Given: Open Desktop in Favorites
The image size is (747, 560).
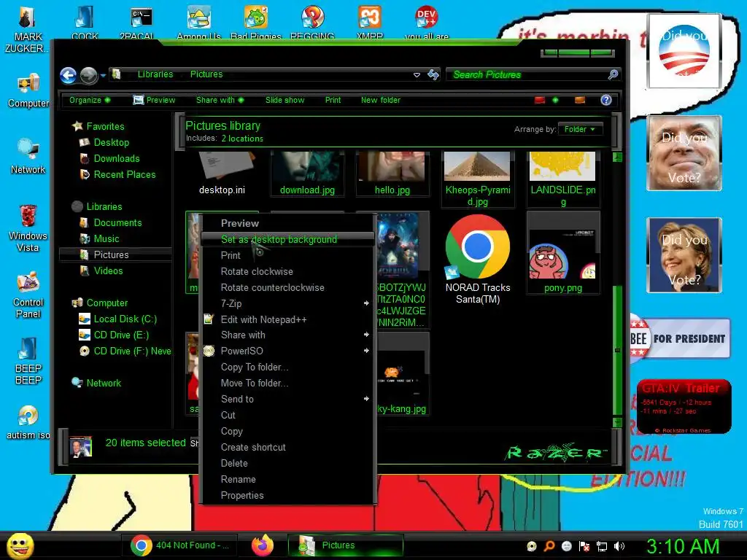Looking at the screenshot, I should (112, 142).
